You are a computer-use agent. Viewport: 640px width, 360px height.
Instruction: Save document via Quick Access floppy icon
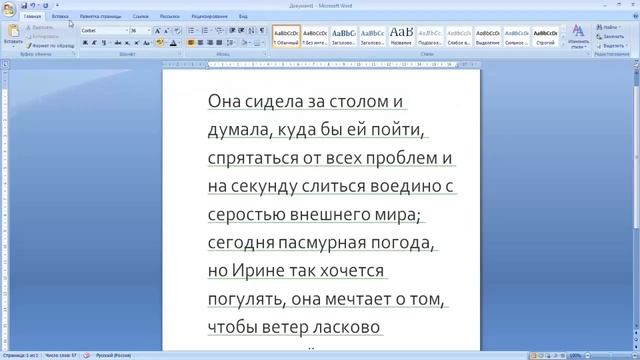(x=24, y=5)
